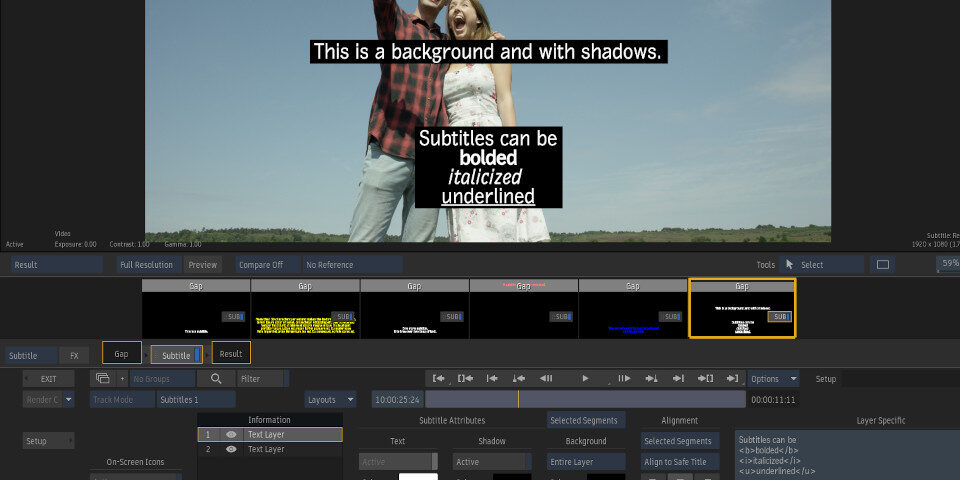Image resolution: width=960 pixels, height=480 pixels.
Task: Open the Render dropdown arrow under EXIT
Action: click(68, 399)
